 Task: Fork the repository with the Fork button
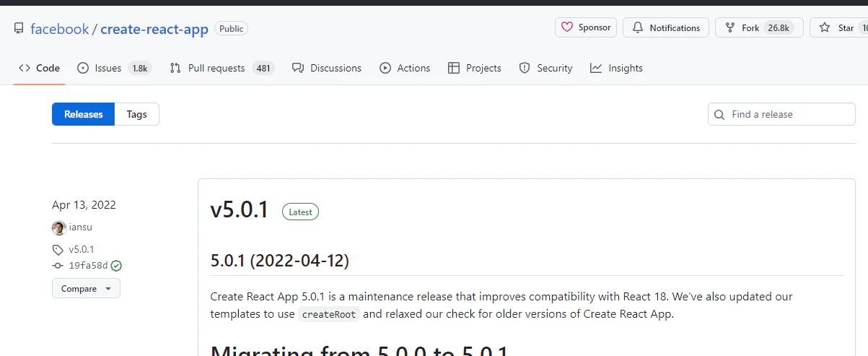(x=759, y=27)
